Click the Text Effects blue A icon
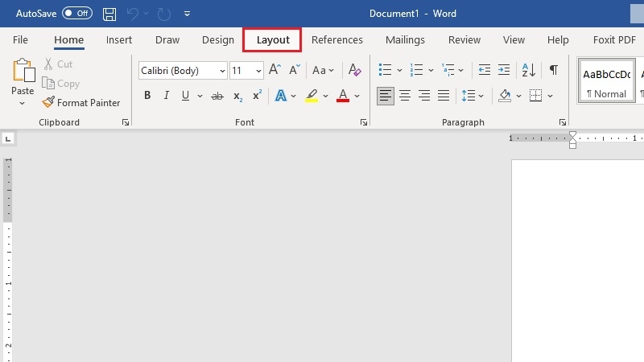Image resolution: width=644 pixels, height=362 pixels. (280, 96)
